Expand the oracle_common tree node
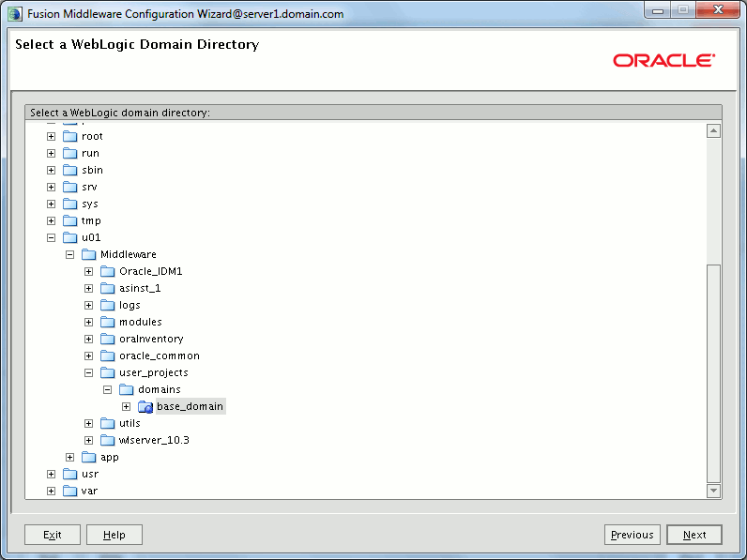 pos(88,356)
